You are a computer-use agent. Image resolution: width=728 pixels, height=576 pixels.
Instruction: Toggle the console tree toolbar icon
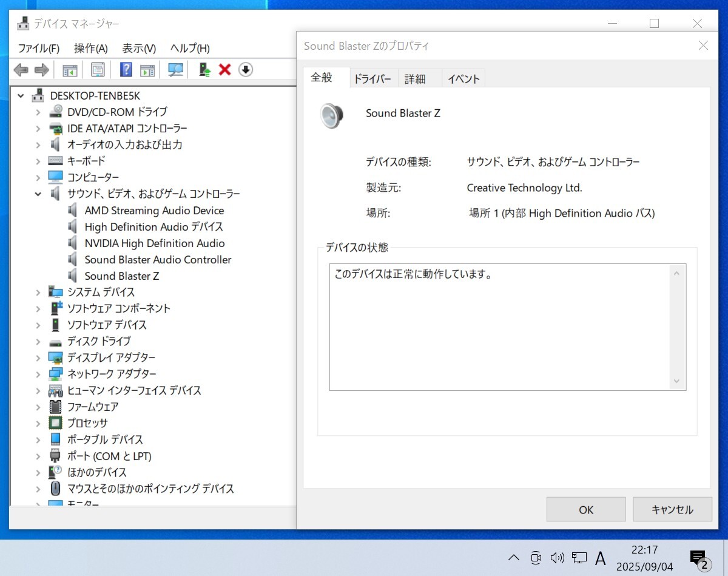[70, 70]
